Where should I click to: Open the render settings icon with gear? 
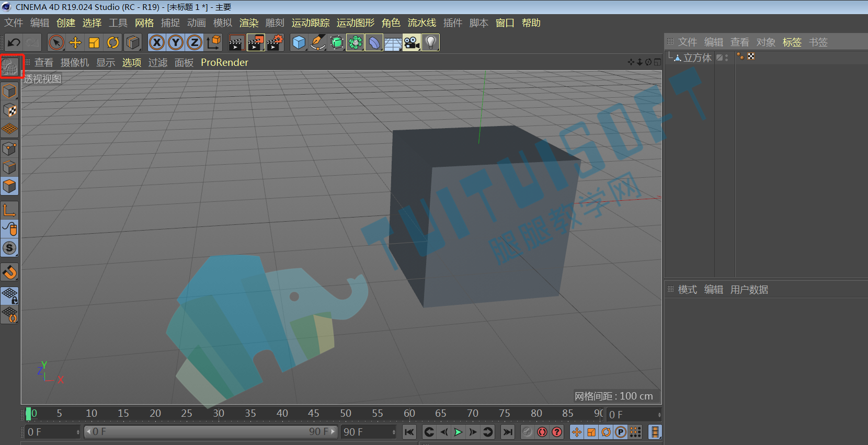pyautogui.click(x=275, y=42)
